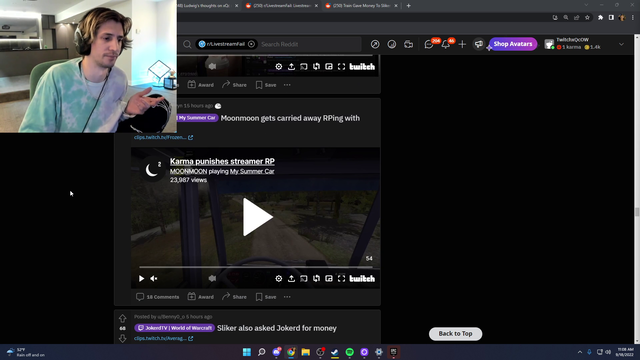
Task: Click Back to Top button
Action: click(456, 333)
